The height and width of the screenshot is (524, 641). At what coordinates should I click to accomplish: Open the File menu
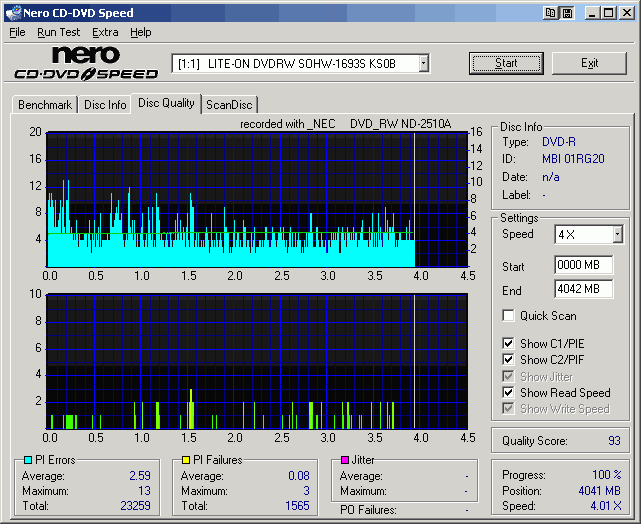[17, 32]
